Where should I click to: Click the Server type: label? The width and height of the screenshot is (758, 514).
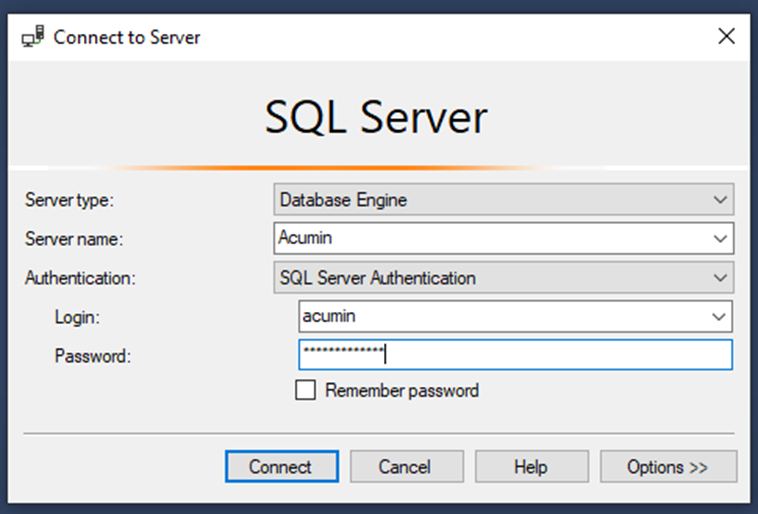69,200
